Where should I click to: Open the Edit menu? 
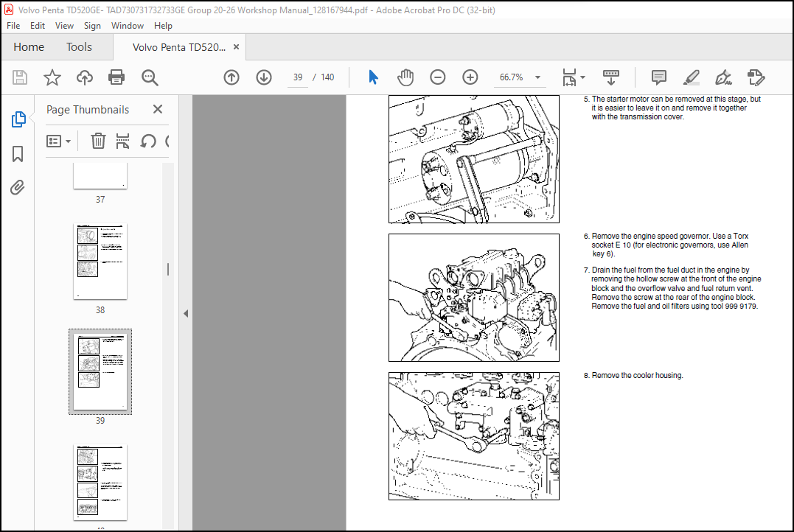pyautogui.click(x=38, y=25)
